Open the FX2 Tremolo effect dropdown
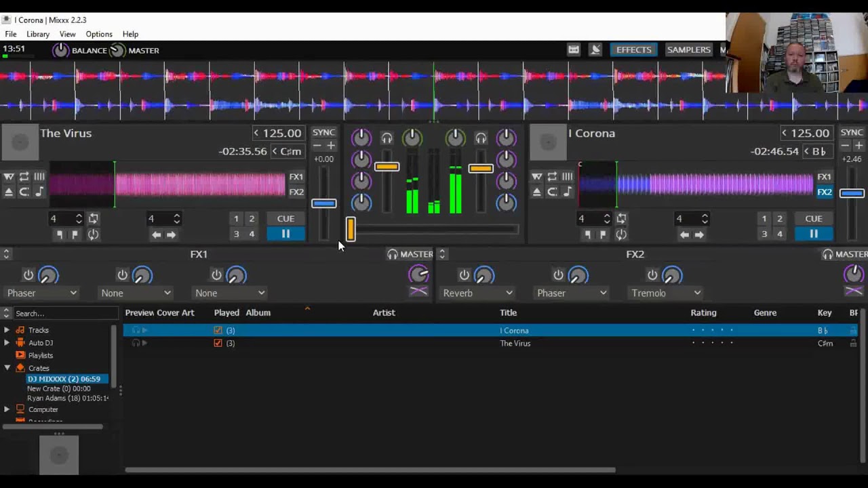Viewport: 868px width, 488px height. point(666,293)
